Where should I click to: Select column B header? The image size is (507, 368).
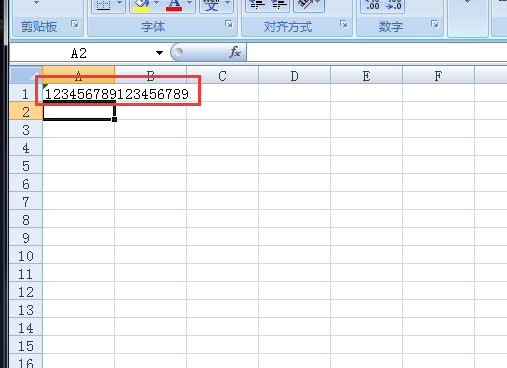[x=150, y=75]
